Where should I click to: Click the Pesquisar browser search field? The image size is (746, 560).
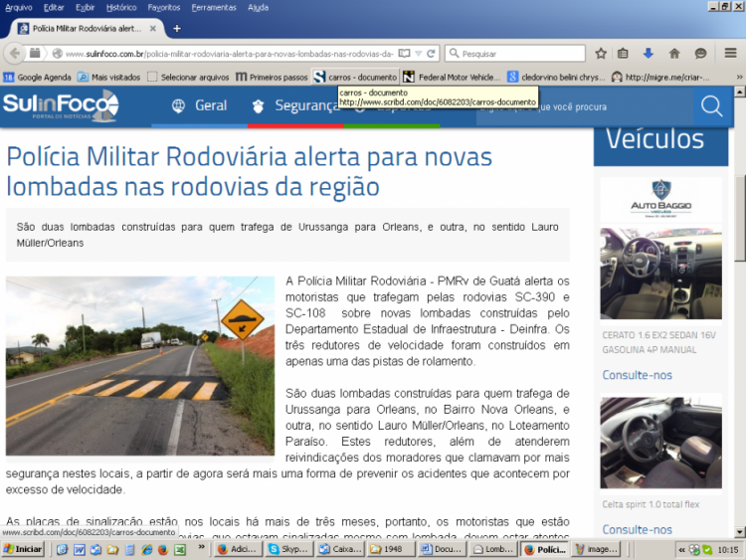pyautogui.click(x=517, y=53)
